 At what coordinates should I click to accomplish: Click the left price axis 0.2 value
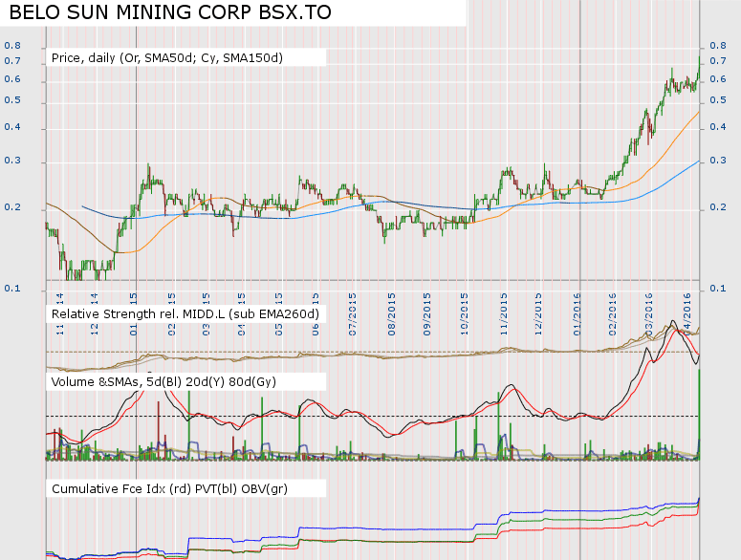[12, 207]
